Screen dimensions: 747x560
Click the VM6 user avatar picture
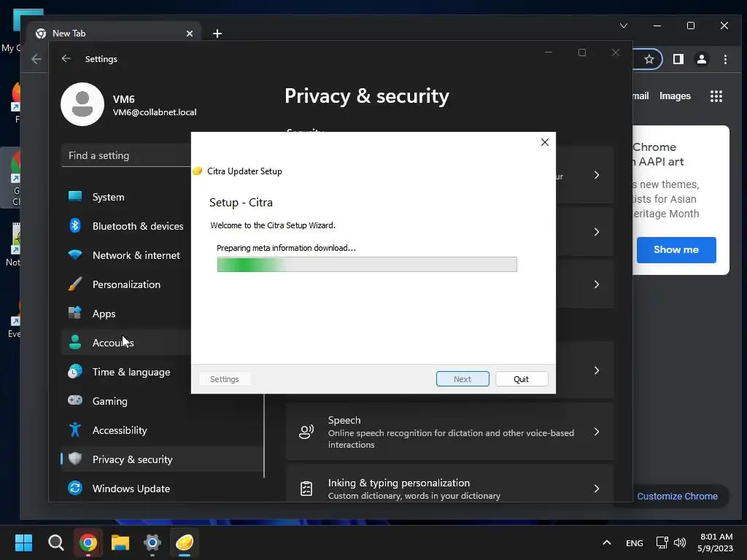[x=82, y=104]
